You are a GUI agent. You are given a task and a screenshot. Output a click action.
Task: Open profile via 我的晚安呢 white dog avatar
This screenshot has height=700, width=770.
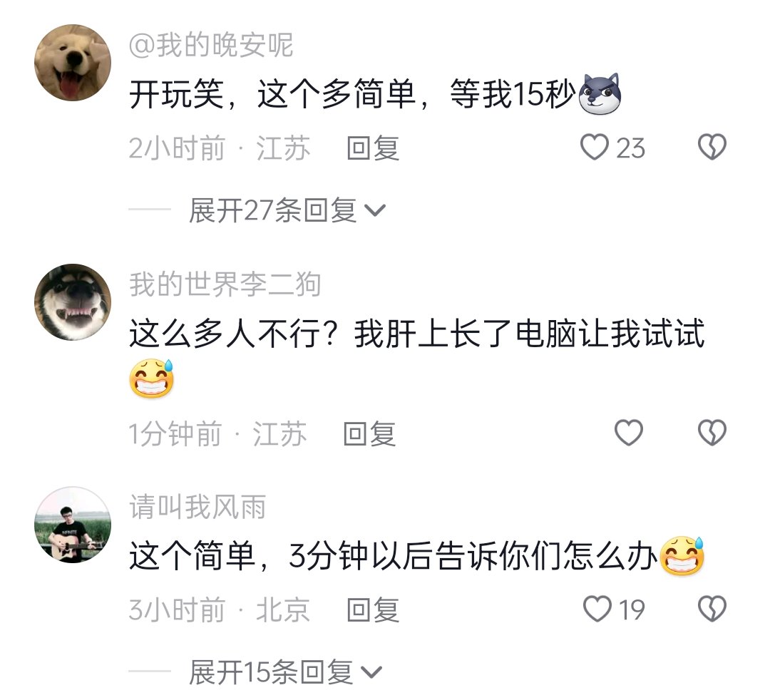pos(73,63)
